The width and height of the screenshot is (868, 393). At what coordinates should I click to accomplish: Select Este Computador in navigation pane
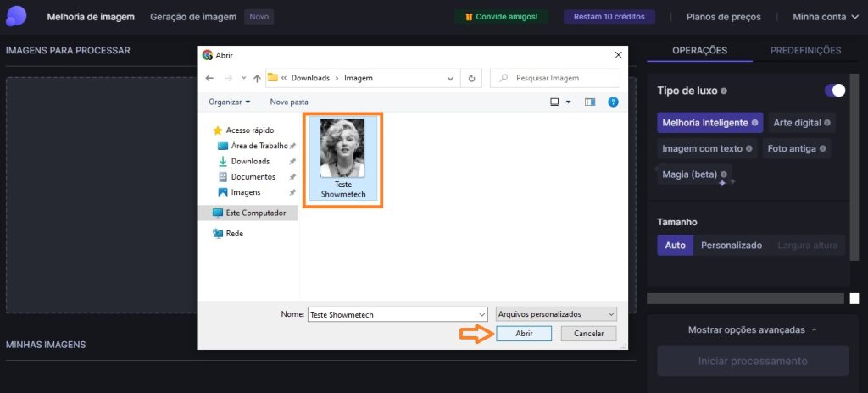(x=255, y=213)
